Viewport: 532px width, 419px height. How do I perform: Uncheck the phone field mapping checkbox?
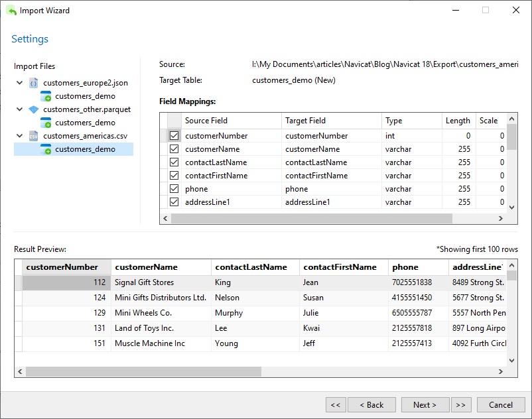174,188
